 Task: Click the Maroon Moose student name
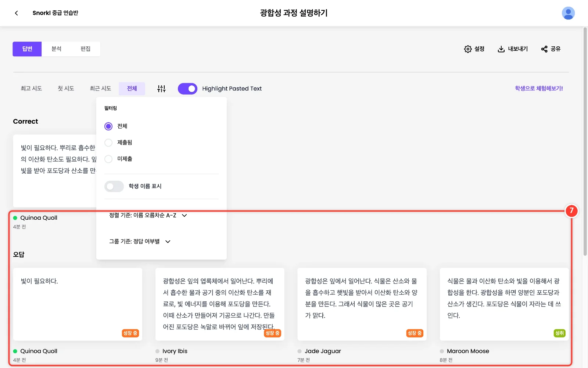(468, 351)
